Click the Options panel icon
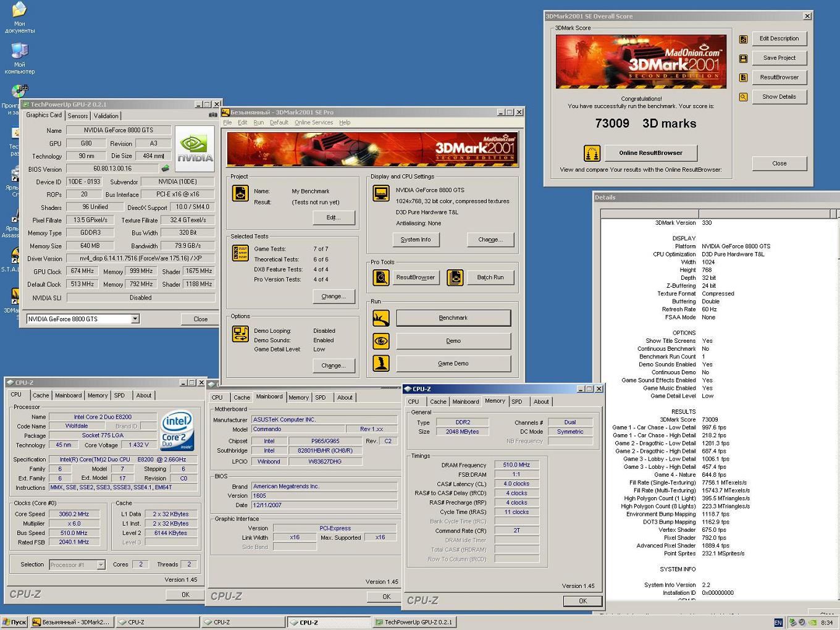This screenshot has height=630, width=840. pyautogui.click(x=240, y=334)
